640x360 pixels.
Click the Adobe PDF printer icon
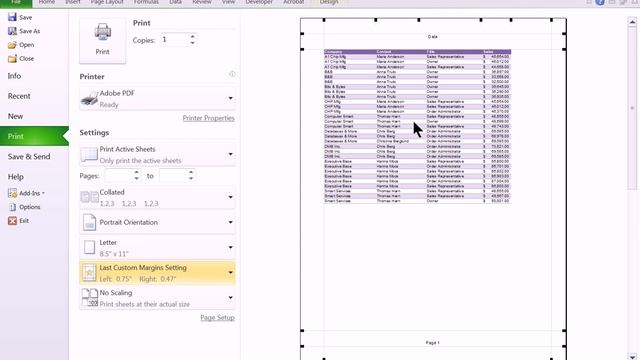click(x=89, y=98)
